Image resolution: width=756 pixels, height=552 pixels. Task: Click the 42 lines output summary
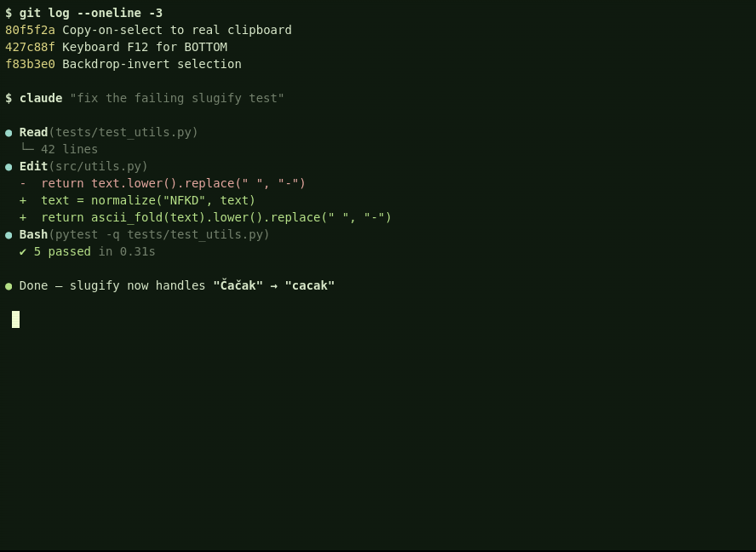coord(70,150)
